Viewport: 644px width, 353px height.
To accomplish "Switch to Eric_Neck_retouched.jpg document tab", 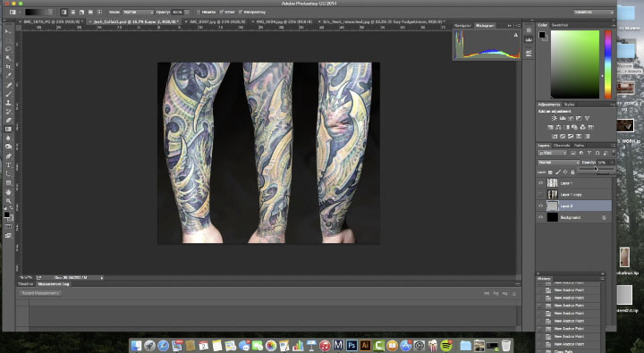I will (382, 21).
